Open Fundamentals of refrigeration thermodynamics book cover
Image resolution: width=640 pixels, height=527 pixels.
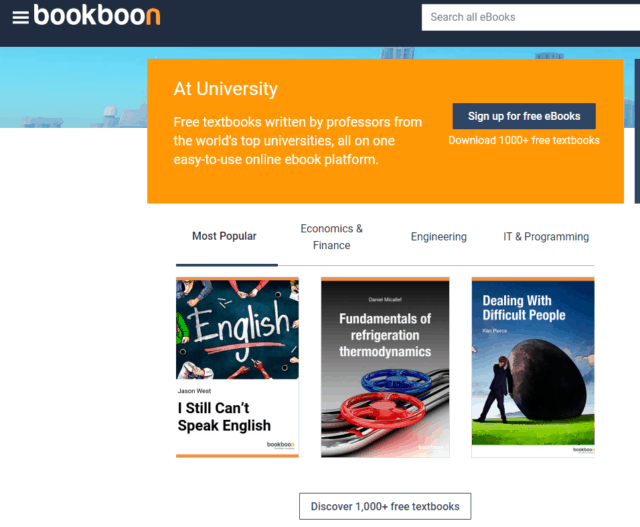[385, 367]
